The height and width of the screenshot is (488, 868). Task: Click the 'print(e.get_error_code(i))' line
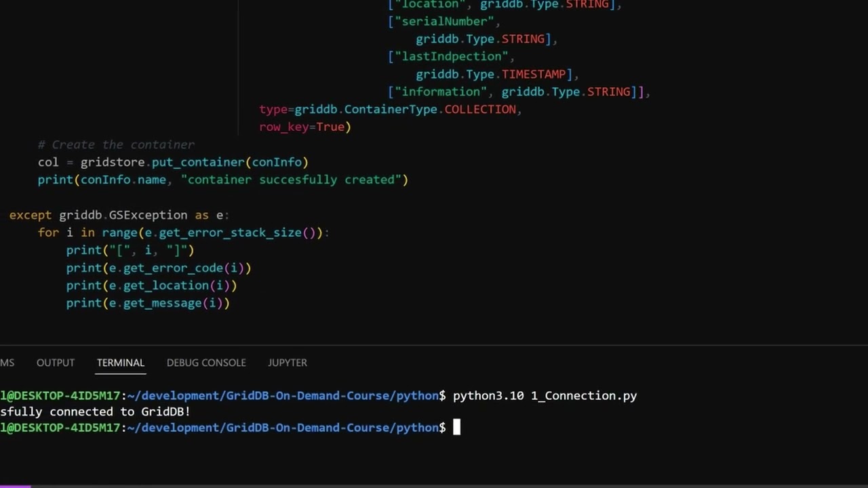(159, 268)
